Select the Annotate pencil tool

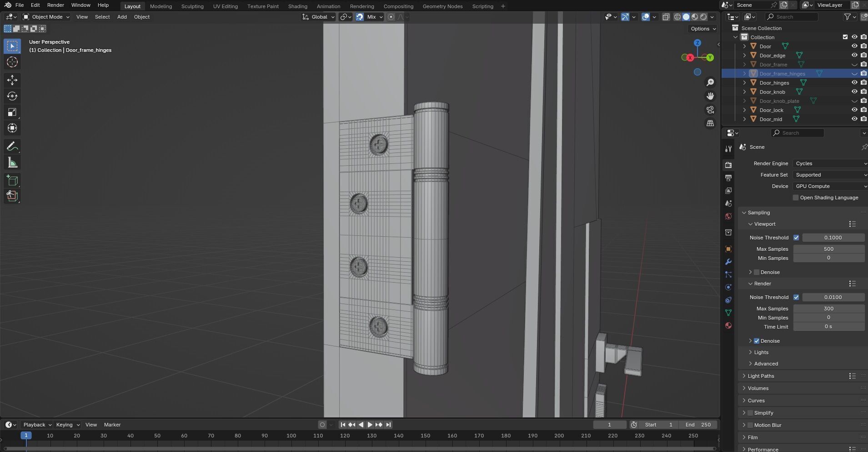point(12,146)
